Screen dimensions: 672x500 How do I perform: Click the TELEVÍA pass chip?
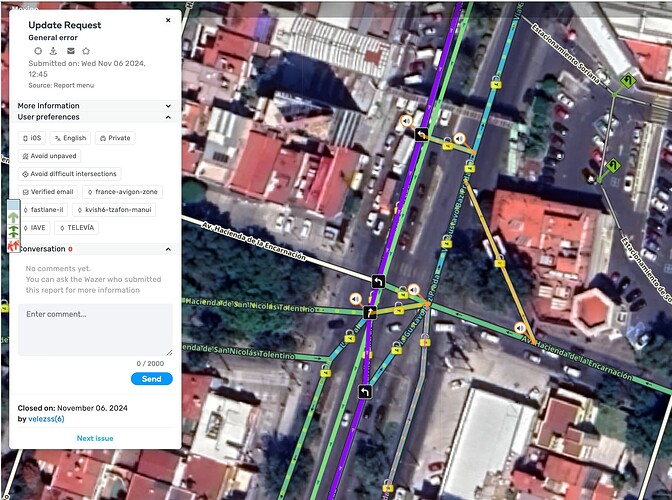point(77,228)
